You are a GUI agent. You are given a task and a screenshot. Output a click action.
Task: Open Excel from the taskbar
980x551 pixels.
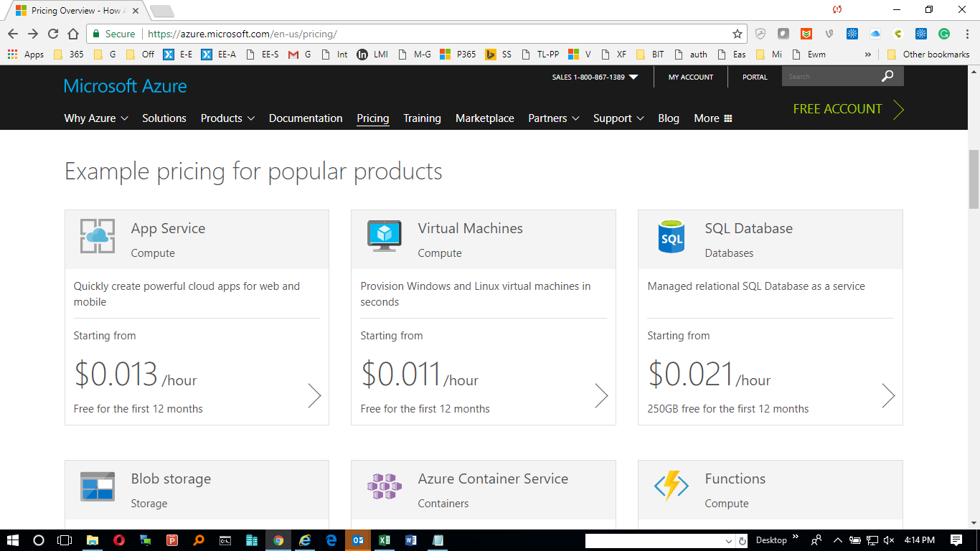(x=385, y=540)
